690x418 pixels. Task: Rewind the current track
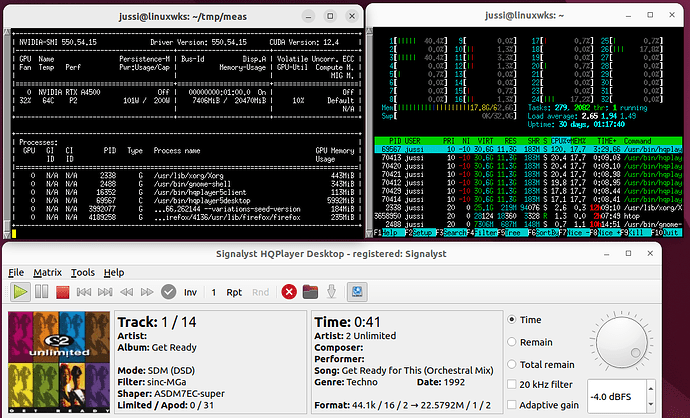[126, 292]
